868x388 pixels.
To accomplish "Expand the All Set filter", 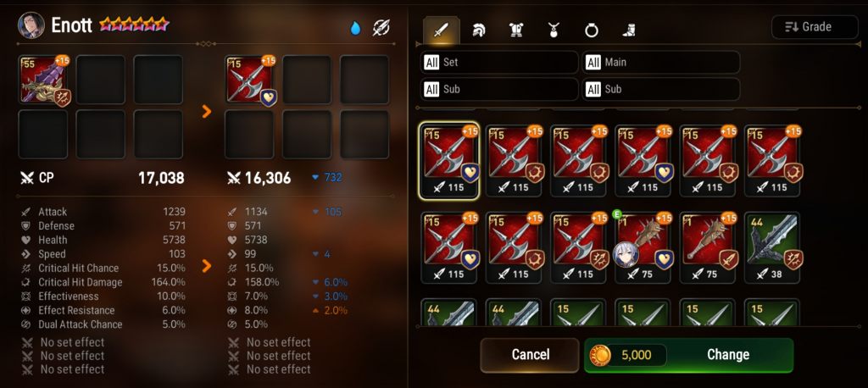I will coord(499,62).
